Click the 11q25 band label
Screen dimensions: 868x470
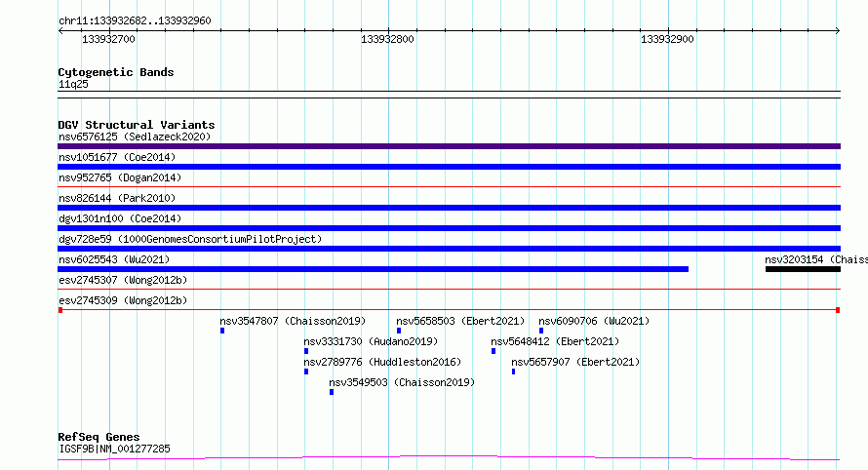[x=73, y=84]
